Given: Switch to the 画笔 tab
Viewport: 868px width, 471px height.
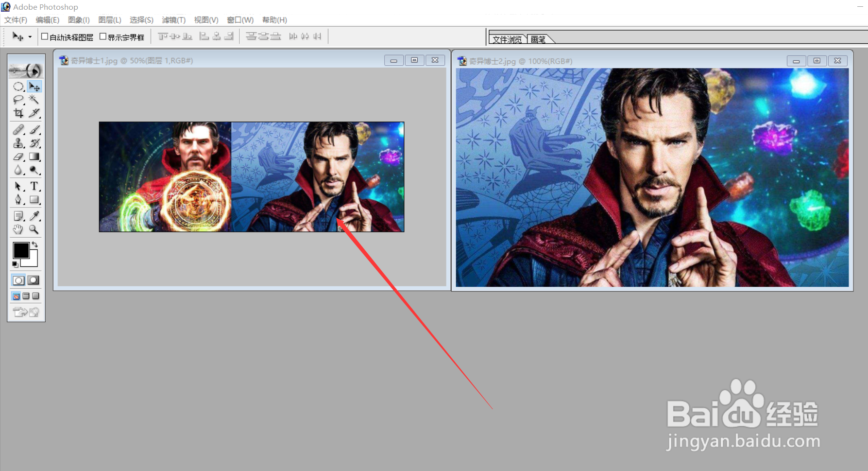Looking at the screenshot, I should click(538, 39).
